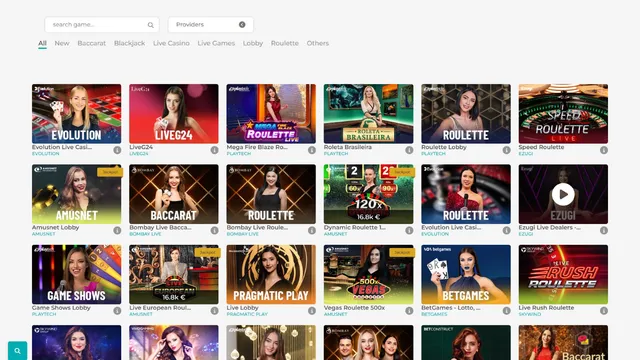640x360 pixels.
Task: Show info for Roulette Lobby
Action: [x=507, y=150]
